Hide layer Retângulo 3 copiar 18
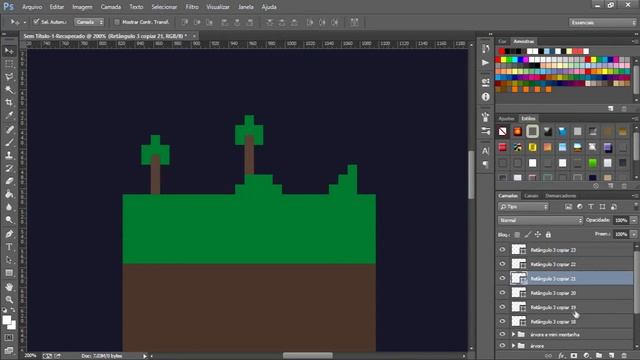This screenshot has height=360, width=640. 502,321
